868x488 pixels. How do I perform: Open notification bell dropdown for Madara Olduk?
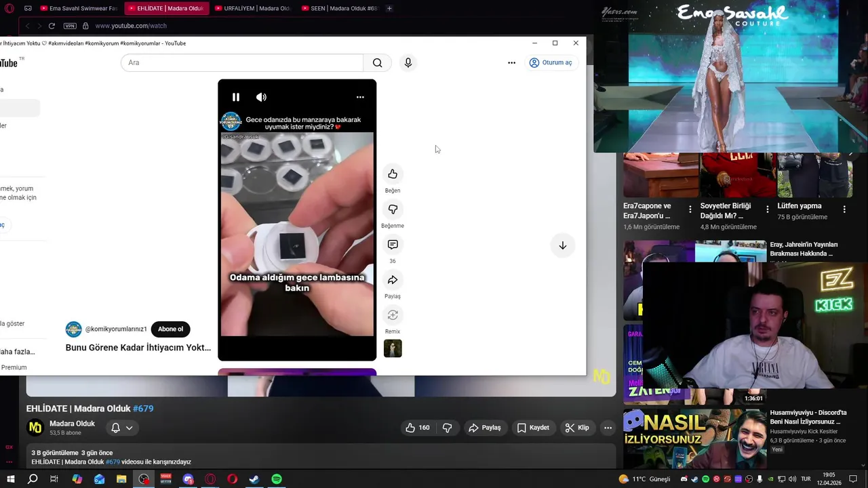coord(122,428)
